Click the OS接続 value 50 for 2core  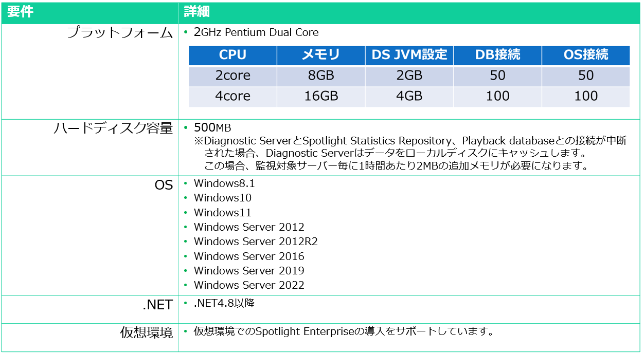(586, 76)
